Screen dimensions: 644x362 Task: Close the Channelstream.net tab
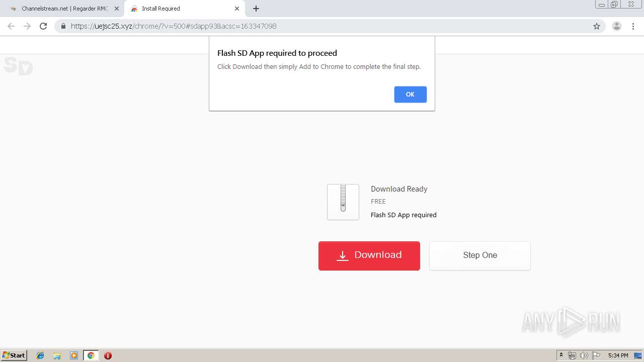click(x=117, y=9)
